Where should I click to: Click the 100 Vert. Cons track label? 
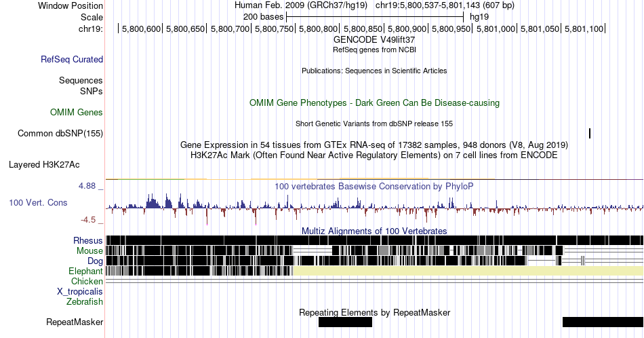pos(38,202)
